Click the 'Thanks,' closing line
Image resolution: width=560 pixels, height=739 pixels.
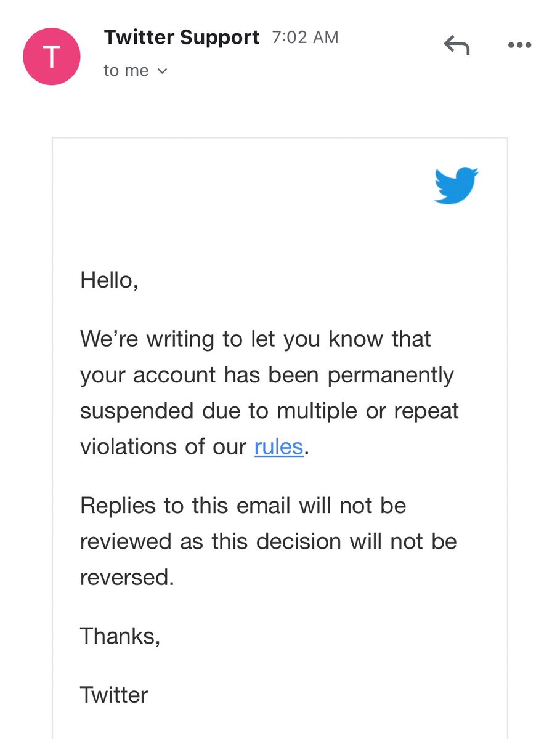(x=121, y=636)
